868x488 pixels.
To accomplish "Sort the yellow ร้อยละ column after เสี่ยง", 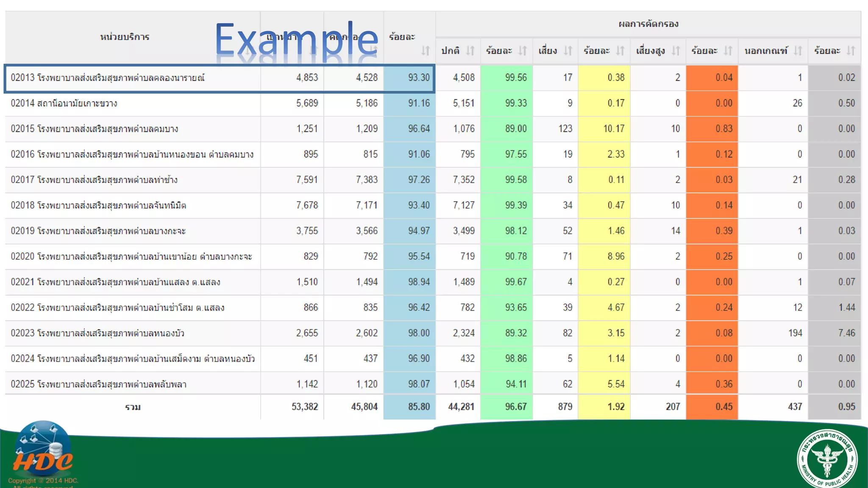I will (x=620, y=51).
